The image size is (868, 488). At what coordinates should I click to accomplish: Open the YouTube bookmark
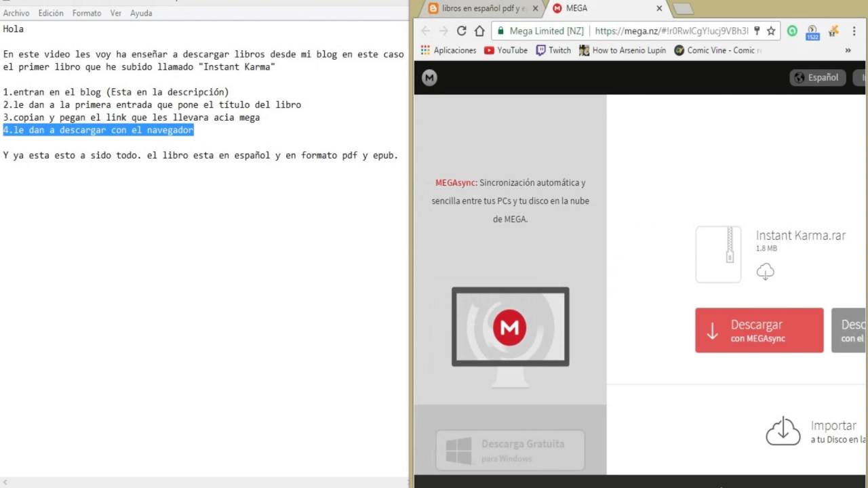[506, 50]
